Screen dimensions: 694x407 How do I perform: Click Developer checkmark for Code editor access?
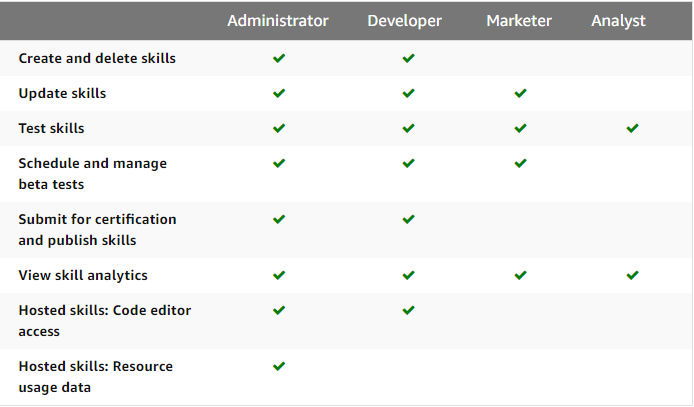tap(409, 310)
